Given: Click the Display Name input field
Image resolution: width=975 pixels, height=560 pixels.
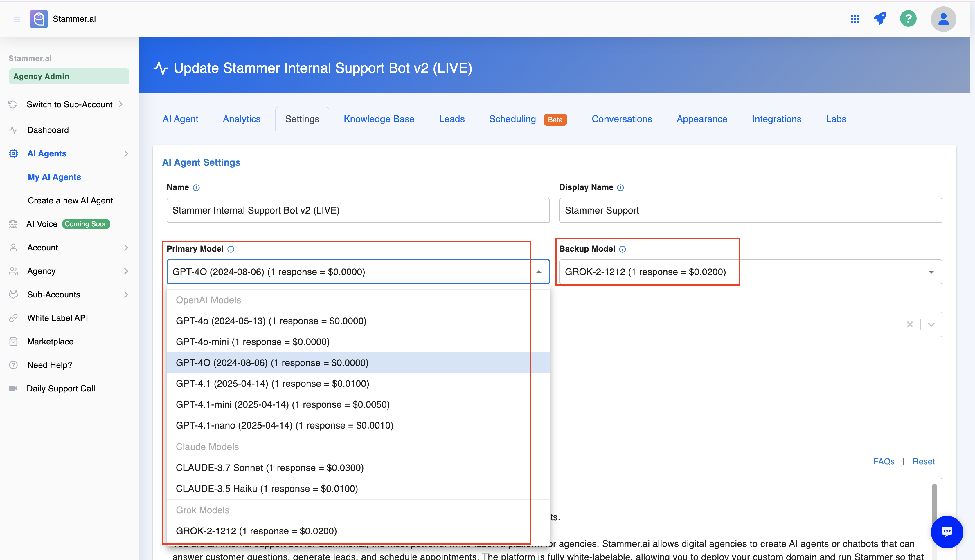Looking at the screenshot, I should (750, 210).
